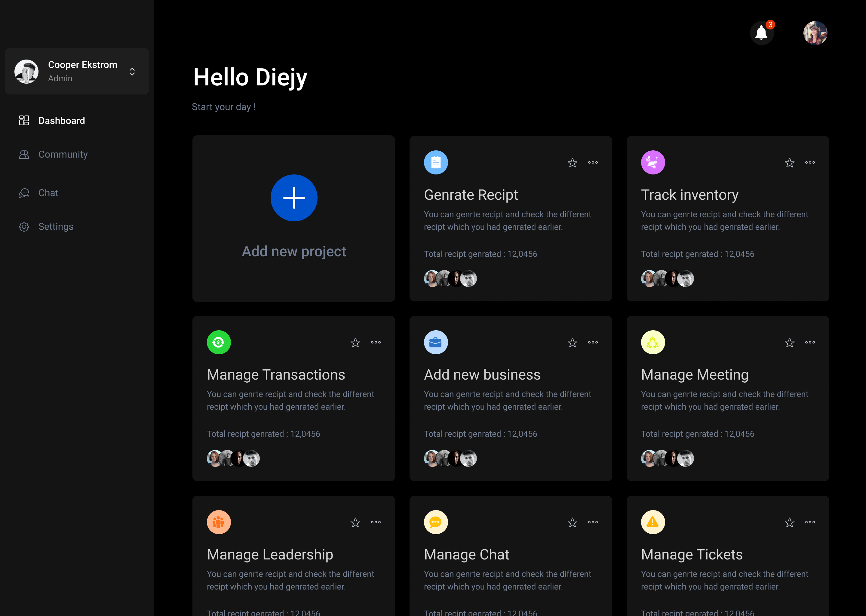
Task: Click the red notification count badge
Action: click(770, 25)
